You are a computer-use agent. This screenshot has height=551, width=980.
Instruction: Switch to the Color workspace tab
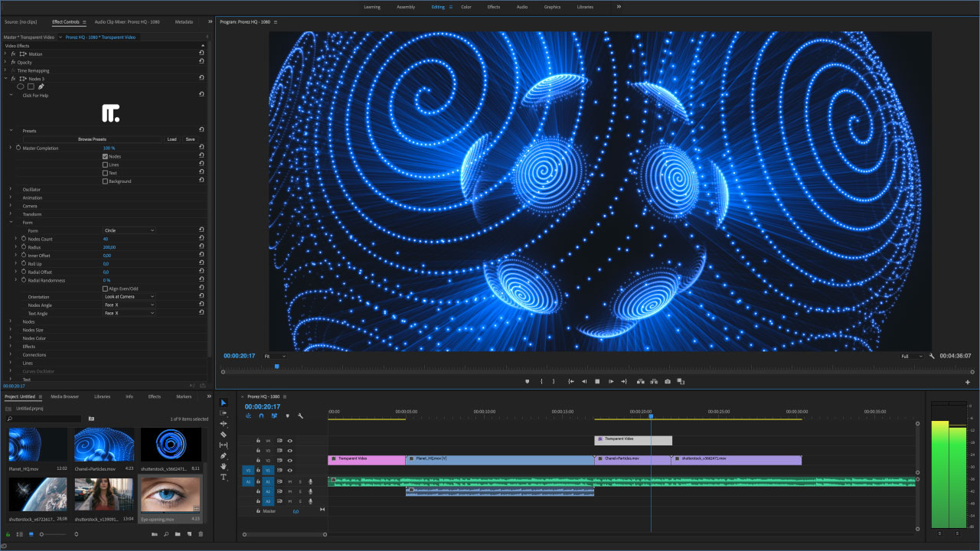[465, 7]
